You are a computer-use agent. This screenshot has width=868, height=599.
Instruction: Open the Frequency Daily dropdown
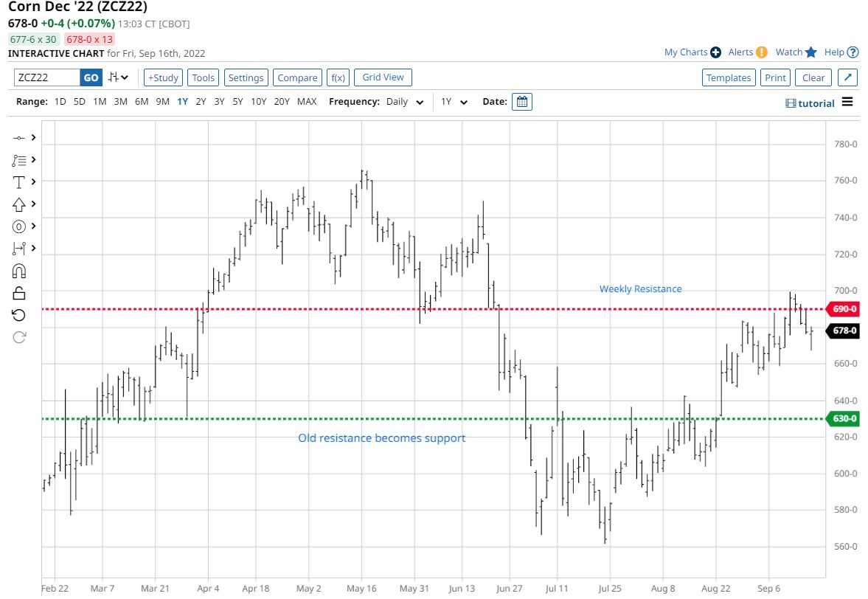tap(405, 102)
